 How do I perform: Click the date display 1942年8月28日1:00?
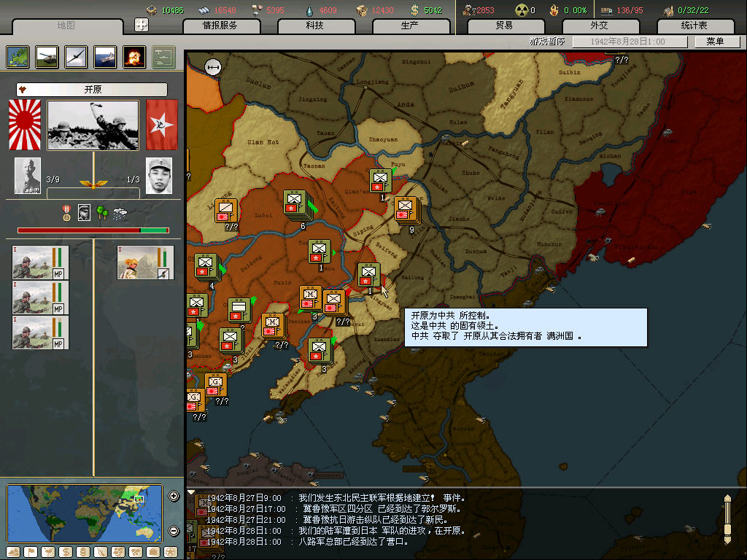pyautogui.click(x=630, y=42)
